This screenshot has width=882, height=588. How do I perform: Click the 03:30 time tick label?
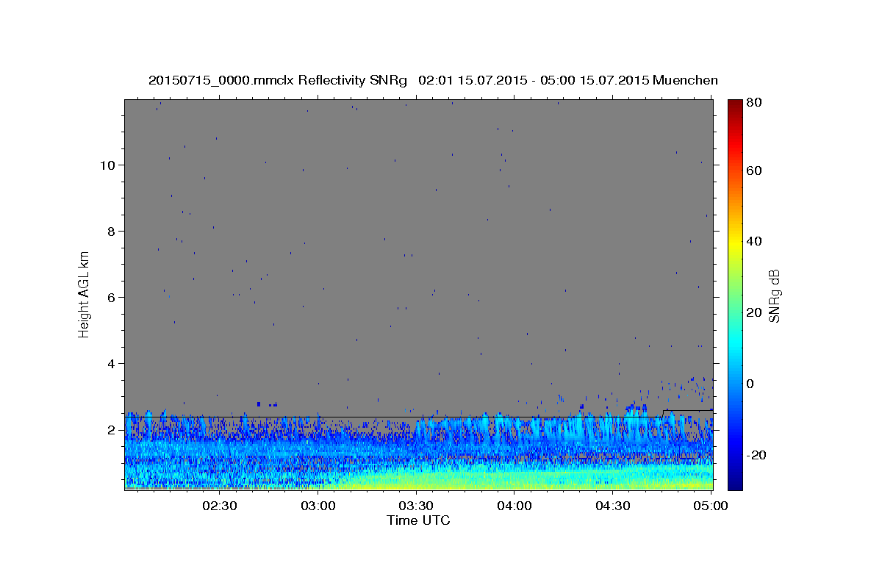pyautogui.click(x=416, y=506)
